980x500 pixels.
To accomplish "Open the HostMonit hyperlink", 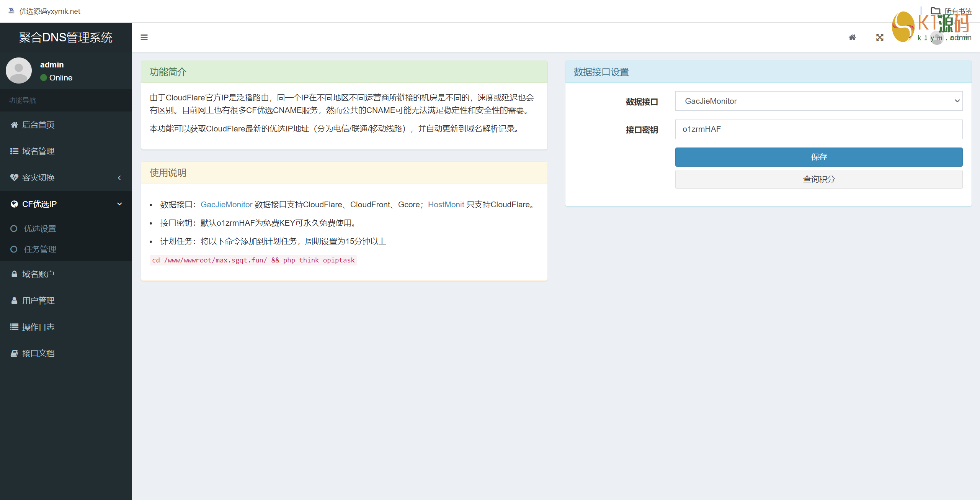I will coord(446,205).
